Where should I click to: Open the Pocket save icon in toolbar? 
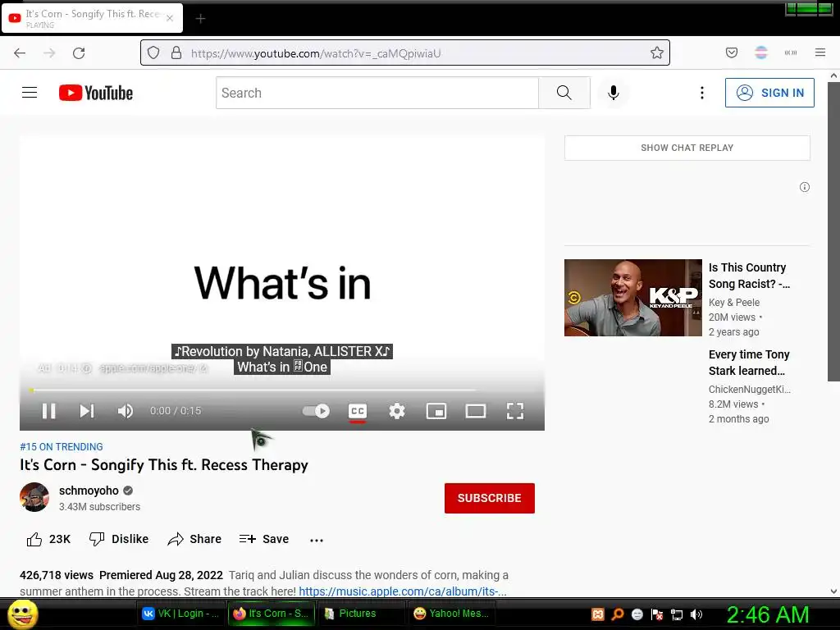click(731, 52)
